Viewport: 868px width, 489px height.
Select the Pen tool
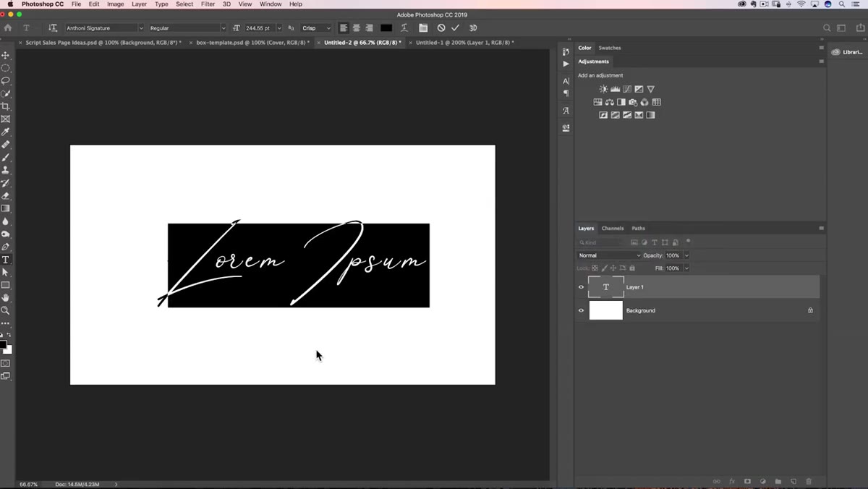click(6, 247)
